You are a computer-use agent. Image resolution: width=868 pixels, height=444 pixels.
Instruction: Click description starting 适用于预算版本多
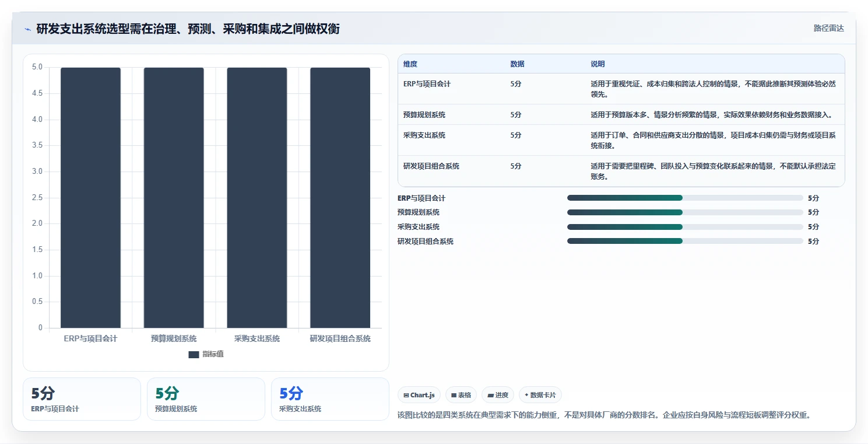click(712, 115)
